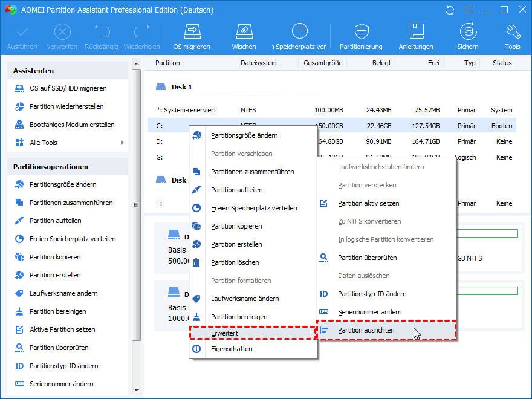Viewport: 532px width, 399px height.
Task: Click the Partitionierung shield icon
Action: coord(362,32)
